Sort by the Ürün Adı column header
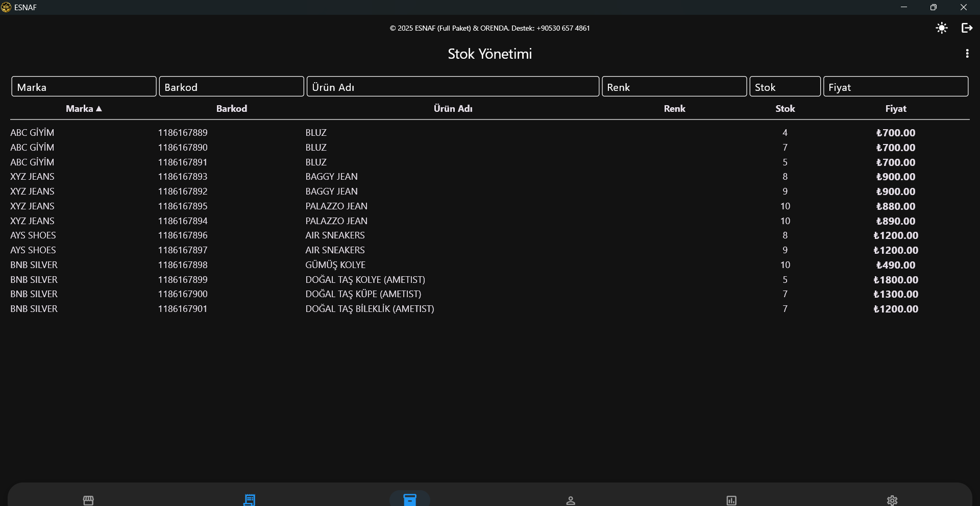This screenshot has height=506, width=980. [x=453, y=109]
